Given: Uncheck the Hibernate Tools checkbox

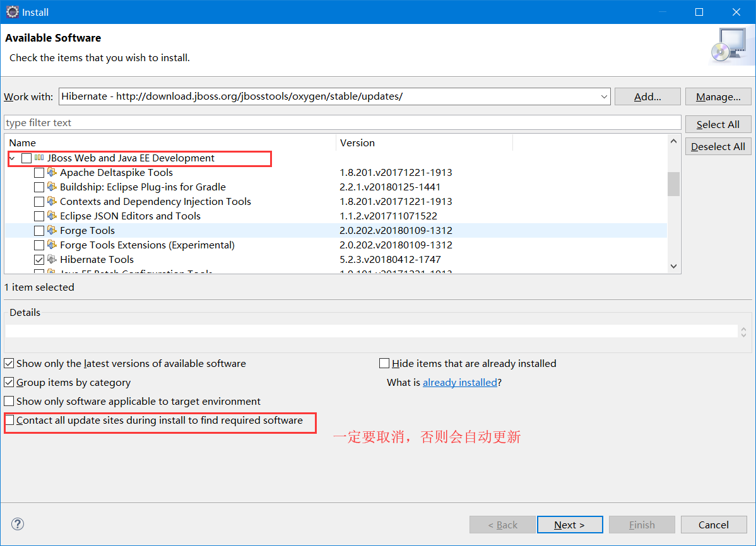Looking at the screenshot, I should [x=39, y=259].
